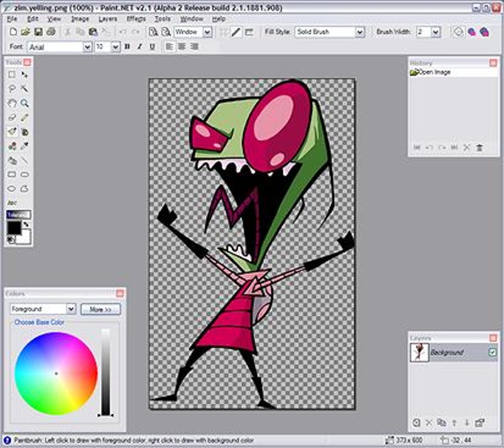
Task: Open the Effects menu
Action: pos(136,19)
